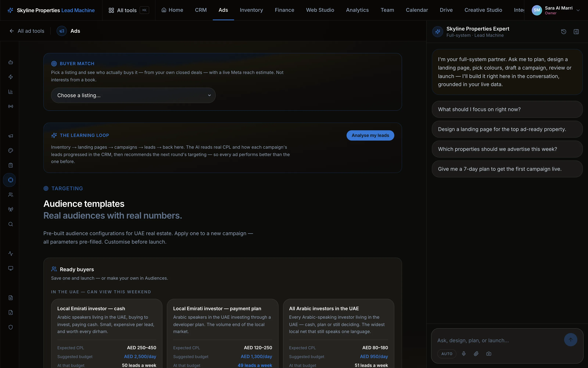Select the 'All Arabic investors in the UAE' card
588x368 pixels.
click(x=338, y=333)
